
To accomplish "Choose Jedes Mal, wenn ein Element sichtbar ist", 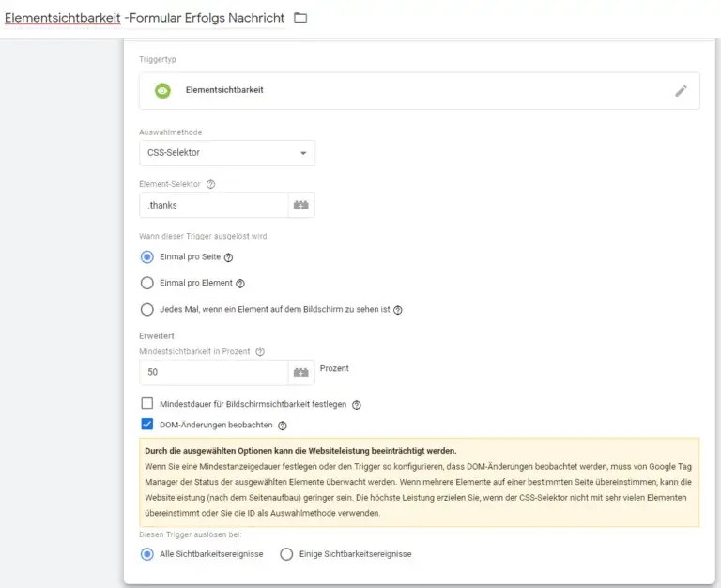I will tap(146, 309).
